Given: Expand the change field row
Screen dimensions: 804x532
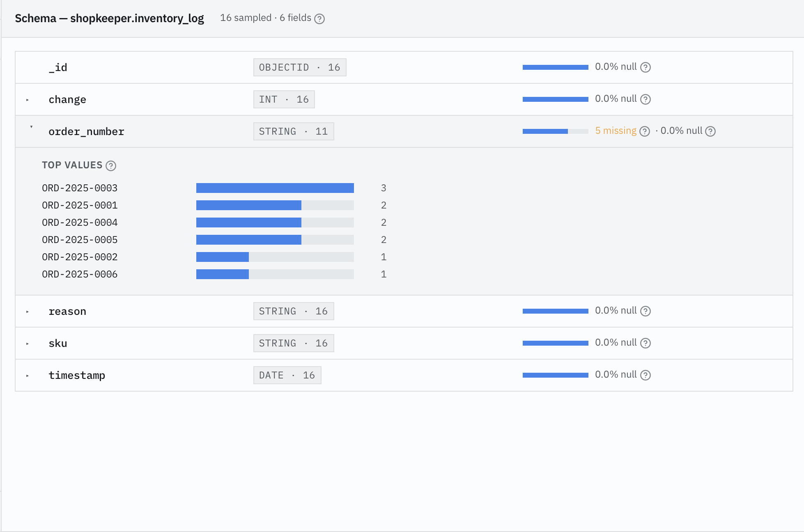Looking at the screenshot, I should click(28, 100).
